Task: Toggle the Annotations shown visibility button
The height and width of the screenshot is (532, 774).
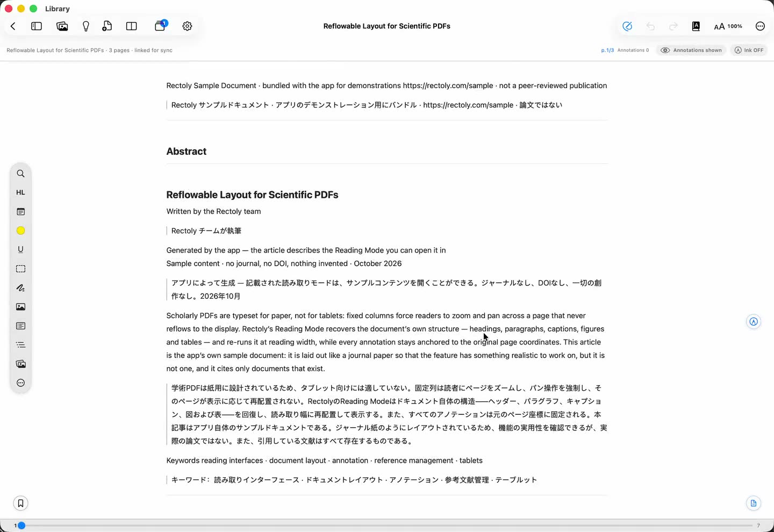Action: (x=691, y=50)
